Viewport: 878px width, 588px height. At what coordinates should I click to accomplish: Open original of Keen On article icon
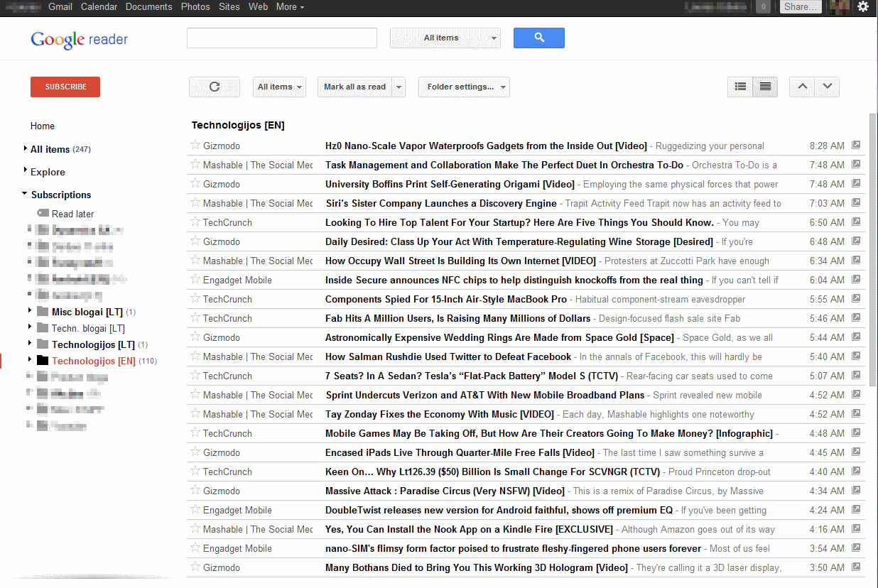click(x=856, y=471)
